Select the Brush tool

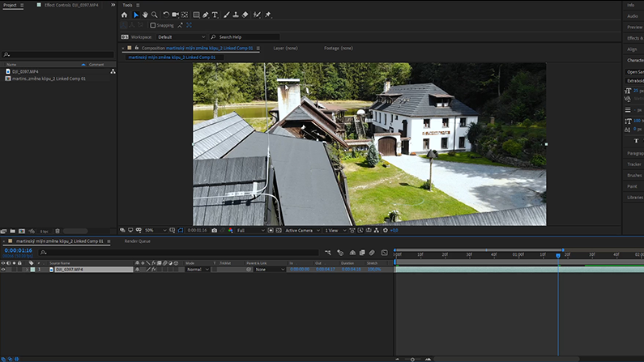pos(226,15)
